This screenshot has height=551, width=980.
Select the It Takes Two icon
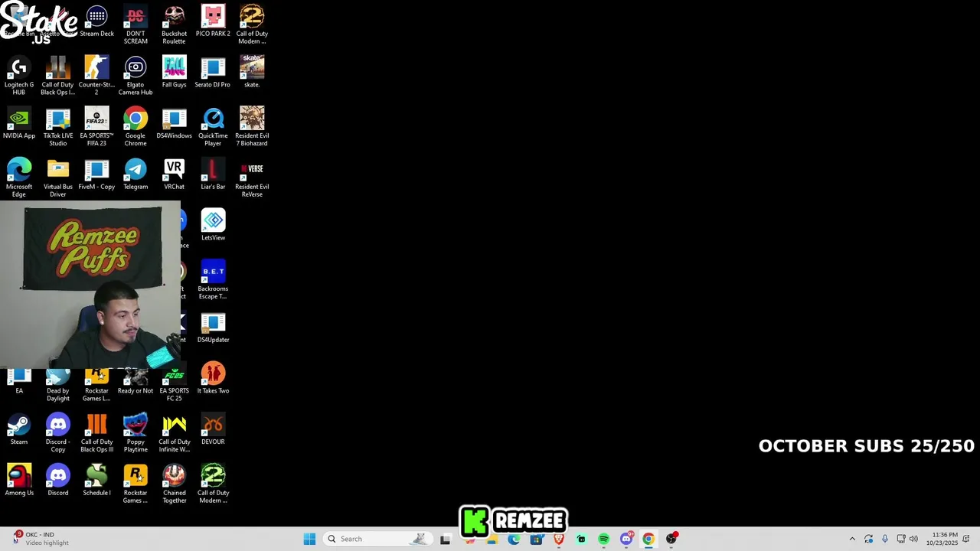click(213, 378)
